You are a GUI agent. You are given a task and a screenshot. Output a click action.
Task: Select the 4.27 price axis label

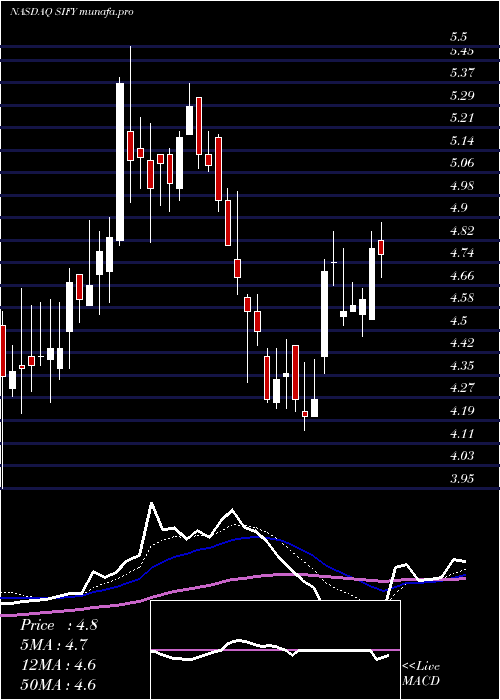pyautogui.click(x=462, y=388)
